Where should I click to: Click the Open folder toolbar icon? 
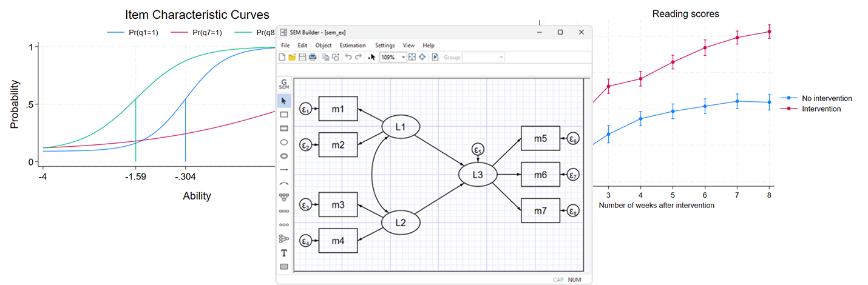click(x=292, y=57)
